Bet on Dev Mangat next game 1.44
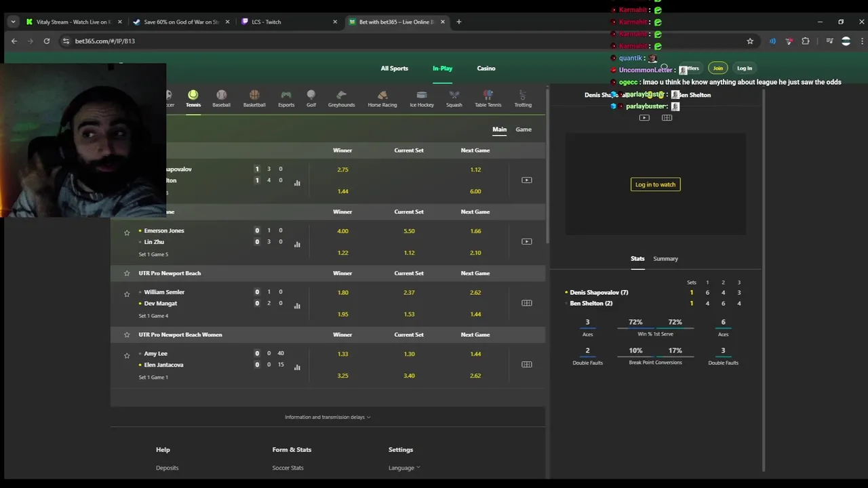Image resolution: width=868 pixels, height=488 pixels. pos(475,314)
